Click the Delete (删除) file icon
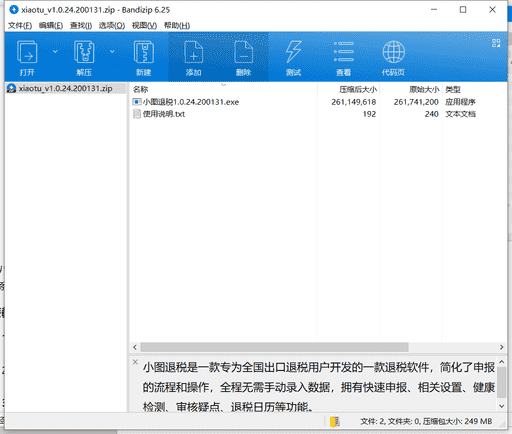Screen dimensions: 512x434 point(244,52)
